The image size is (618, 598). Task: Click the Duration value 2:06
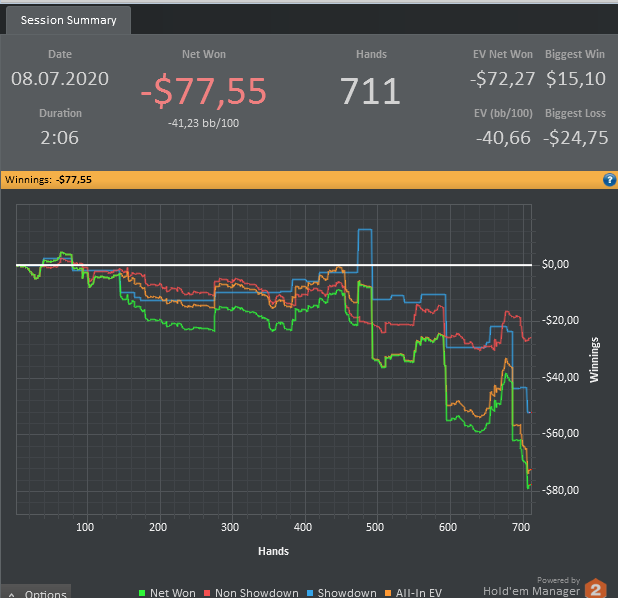pyautogui.click(x=60, y=138)
